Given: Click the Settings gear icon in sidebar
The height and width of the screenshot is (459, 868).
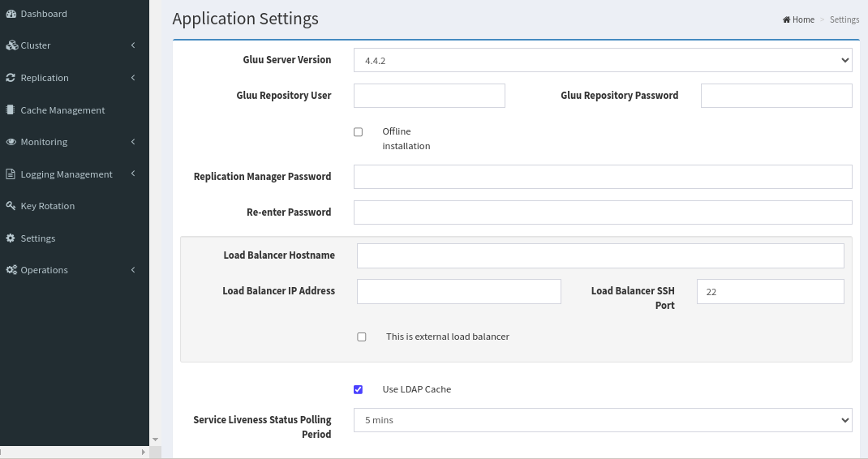Looking at the screenshot, I should (11, 238).
